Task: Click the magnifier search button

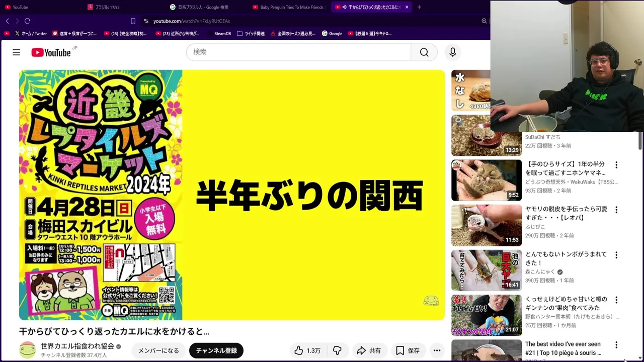Action: [424, 52]
